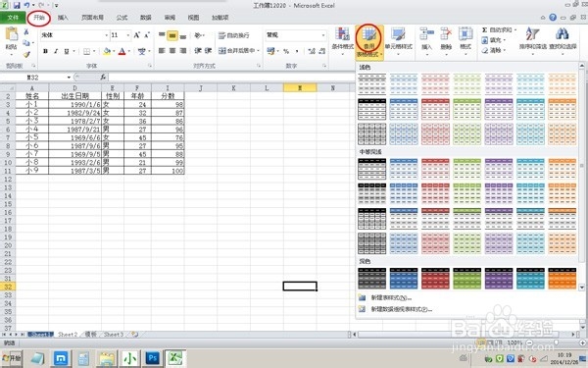
Task: Click the Cut scissors icon
Action: coord(26,32)
